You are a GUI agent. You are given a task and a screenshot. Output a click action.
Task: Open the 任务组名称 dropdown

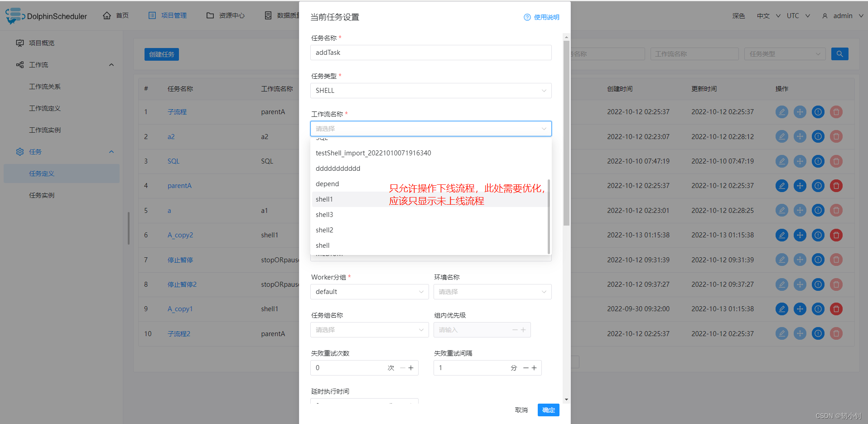[x=369, y=330]
